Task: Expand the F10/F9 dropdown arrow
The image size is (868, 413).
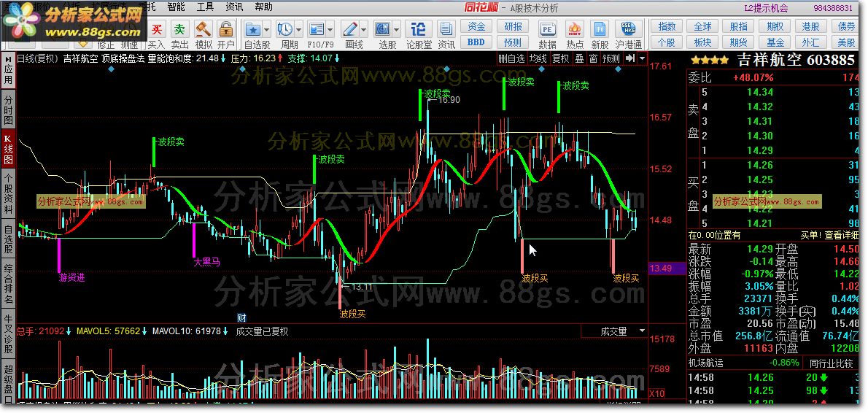Action: 330,28
